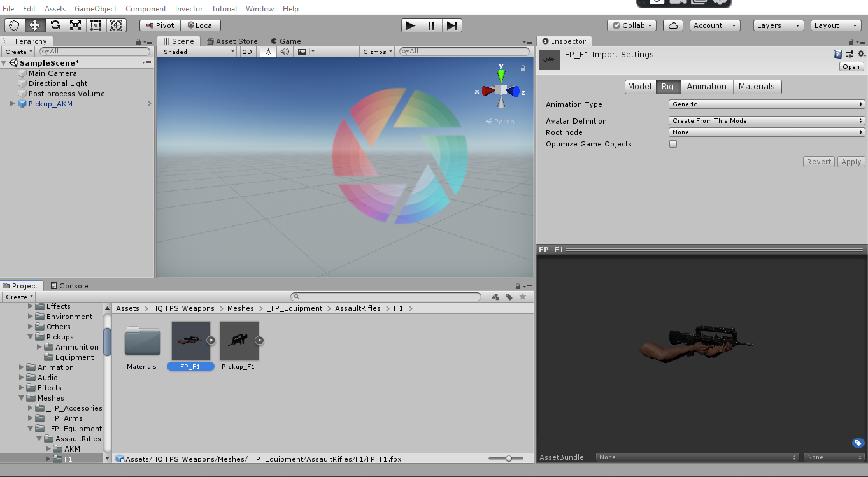Select the Pickup_F1 asset thumbnail

[239, 341]
